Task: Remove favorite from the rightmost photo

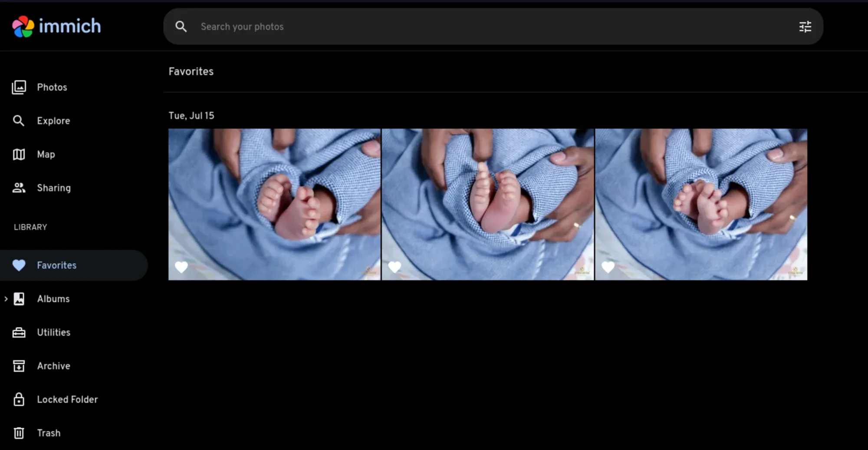Action: pos(608,267)
